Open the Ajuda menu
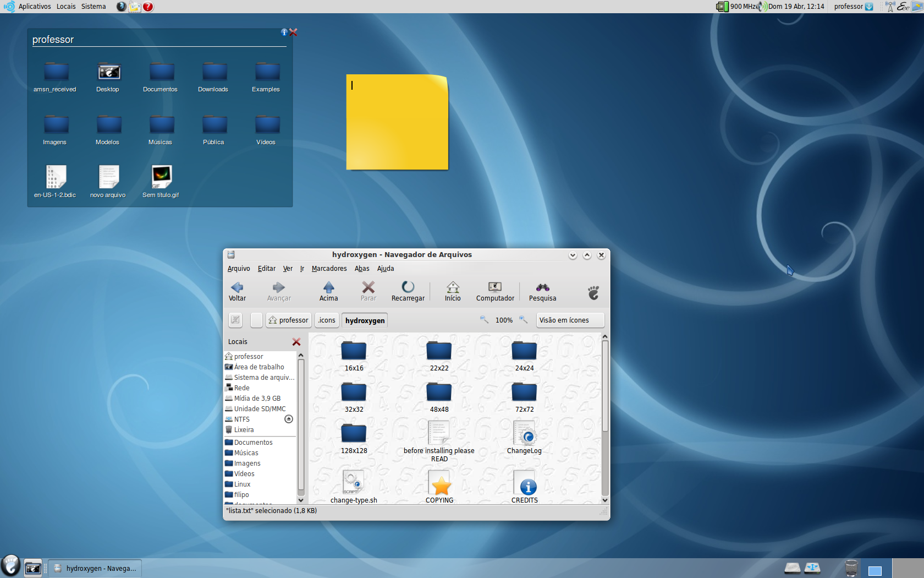The width and height of the screenshot is (924, 578). (386, 269)
